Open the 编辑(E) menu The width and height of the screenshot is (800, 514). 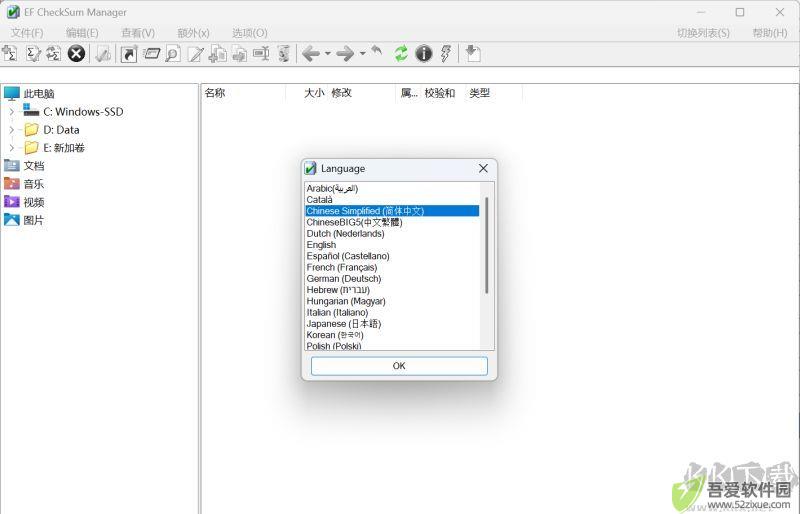[82, 33]
